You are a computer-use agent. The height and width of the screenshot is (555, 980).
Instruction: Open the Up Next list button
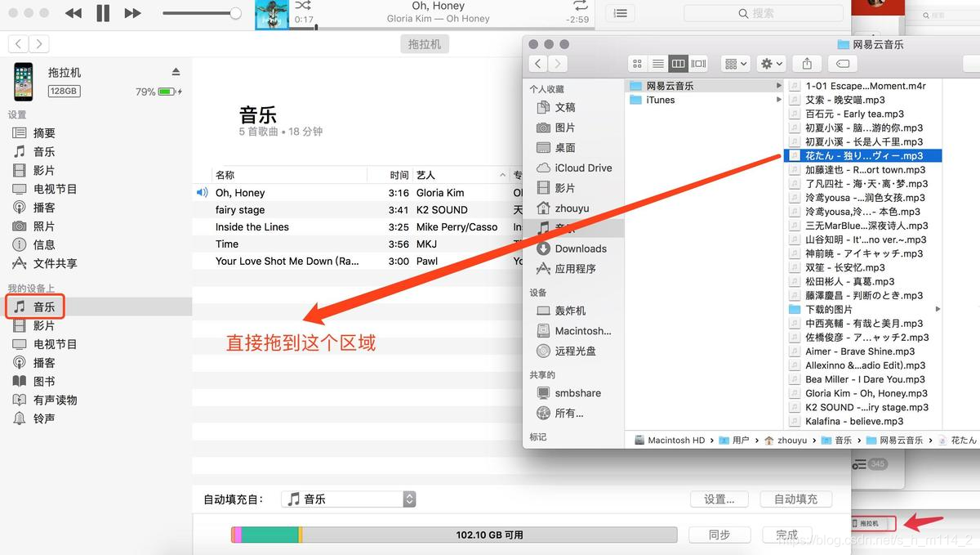(621, 13)
